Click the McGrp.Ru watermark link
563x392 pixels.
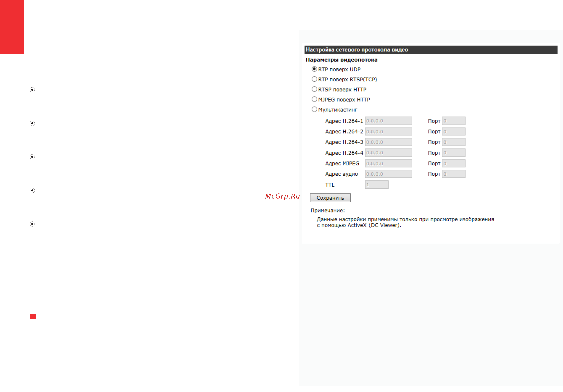[283, 196]
